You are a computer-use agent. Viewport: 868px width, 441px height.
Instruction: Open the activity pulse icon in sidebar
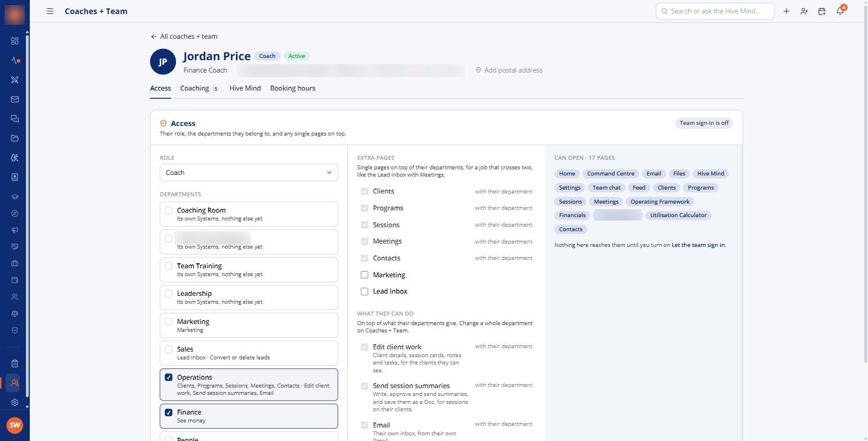click(x=15, y=60)
